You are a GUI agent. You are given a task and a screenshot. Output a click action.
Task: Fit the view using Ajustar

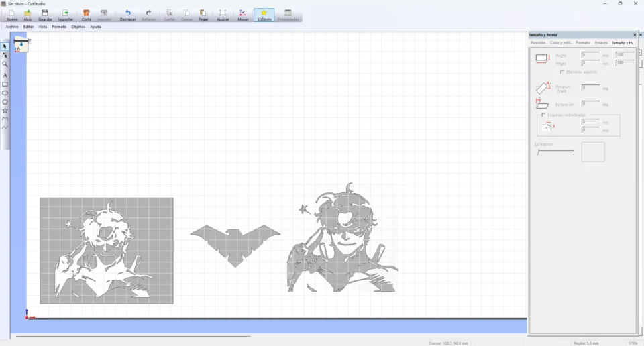[223, 15]
